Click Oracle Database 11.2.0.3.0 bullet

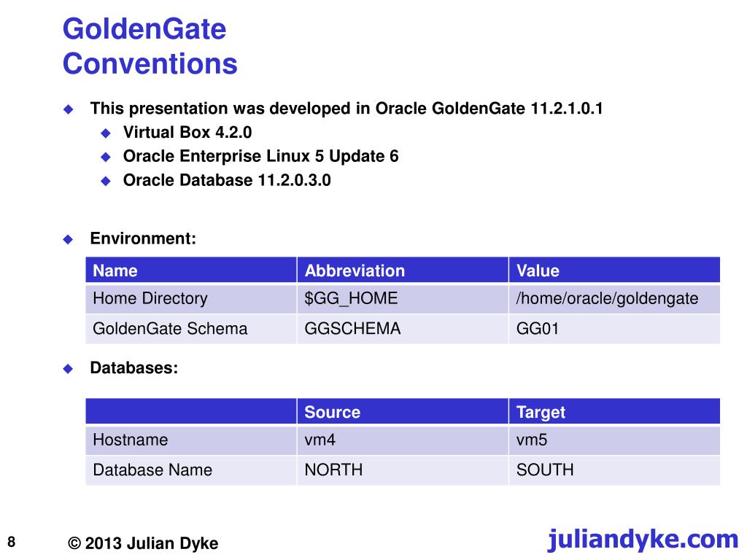227,180
